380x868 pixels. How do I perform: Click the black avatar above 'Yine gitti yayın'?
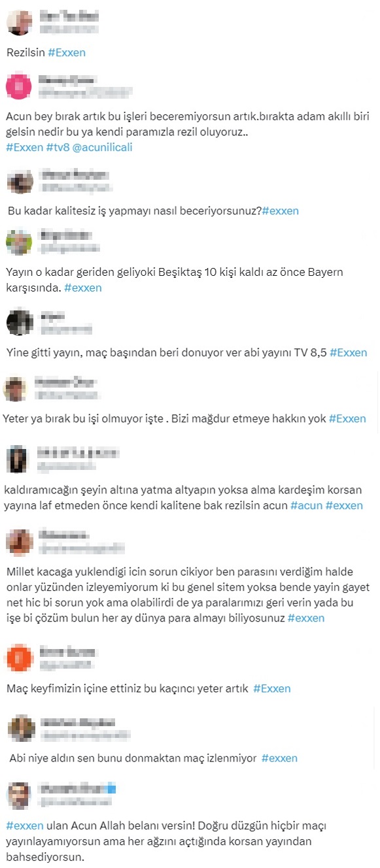[x=20, y=322]
